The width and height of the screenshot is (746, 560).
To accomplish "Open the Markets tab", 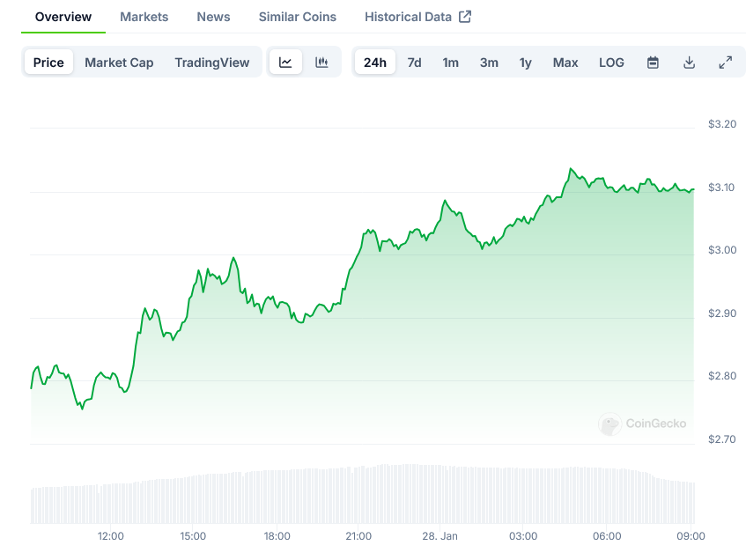I will (x=144, y=17).
